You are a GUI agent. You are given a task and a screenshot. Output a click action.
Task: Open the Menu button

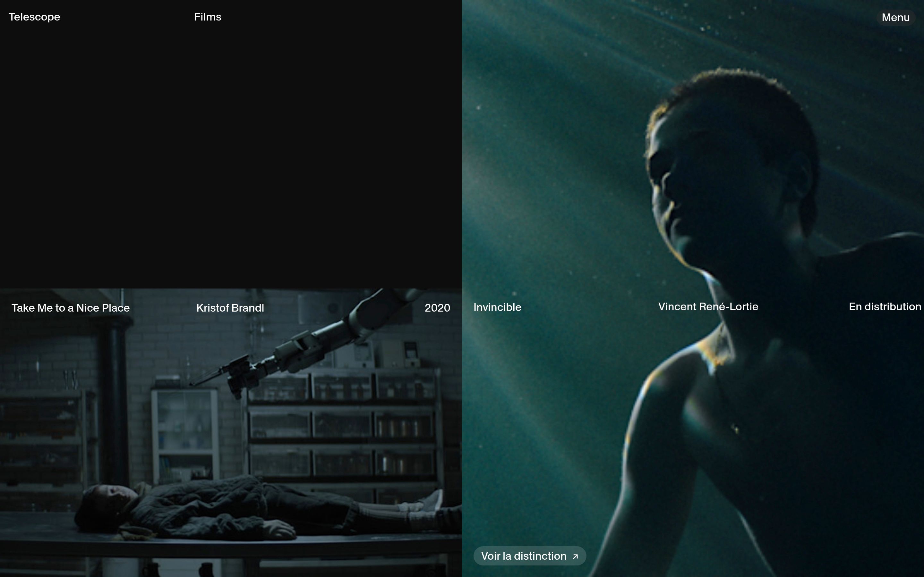[895, 18]
